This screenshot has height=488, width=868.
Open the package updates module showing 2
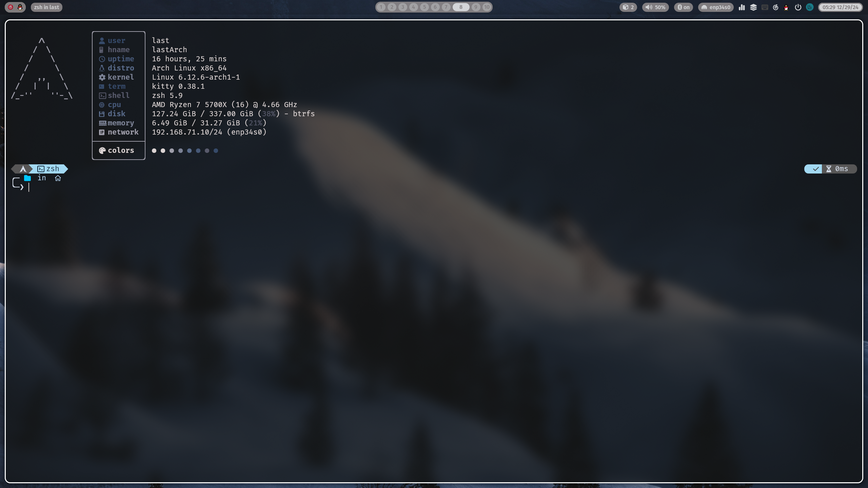coord(628,7)
